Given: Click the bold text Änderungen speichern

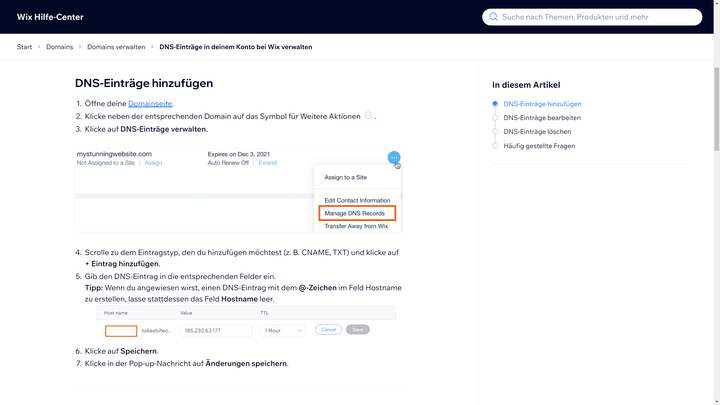Looking at the screenshot, I should point(246,364).
